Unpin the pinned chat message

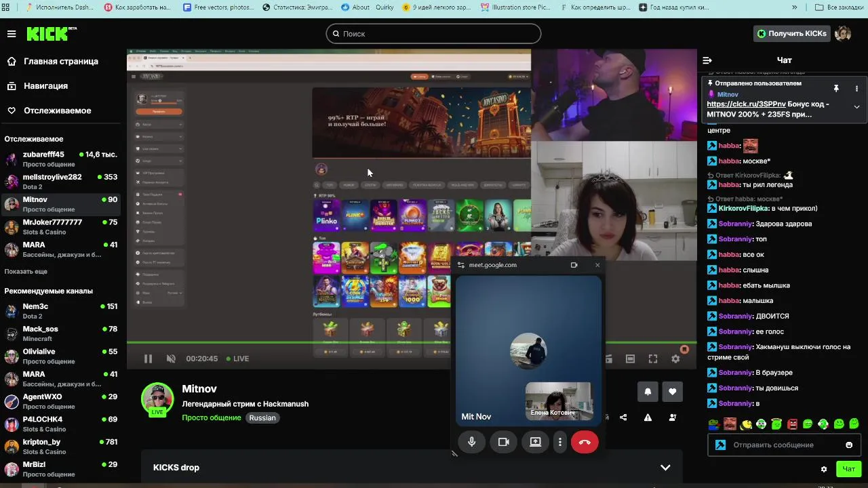(x=836, y=89)
